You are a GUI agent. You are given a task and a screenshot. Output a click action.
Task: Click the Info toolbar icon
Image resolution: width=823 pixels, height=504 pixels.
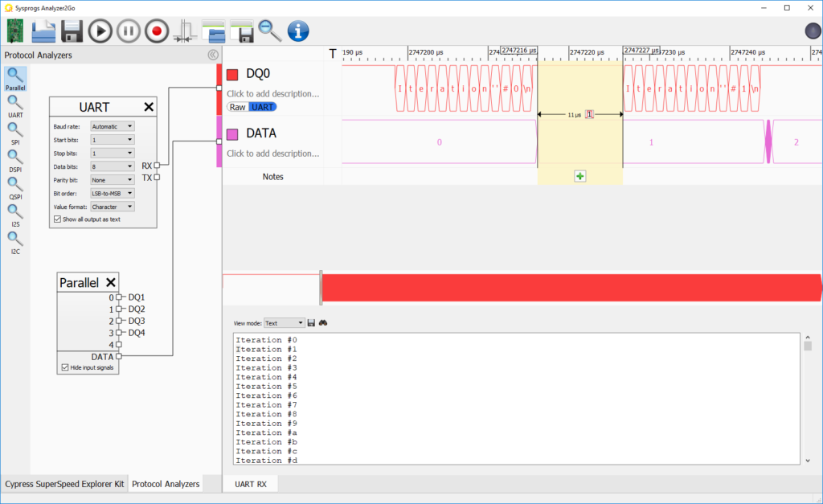[x=298, y=31]
